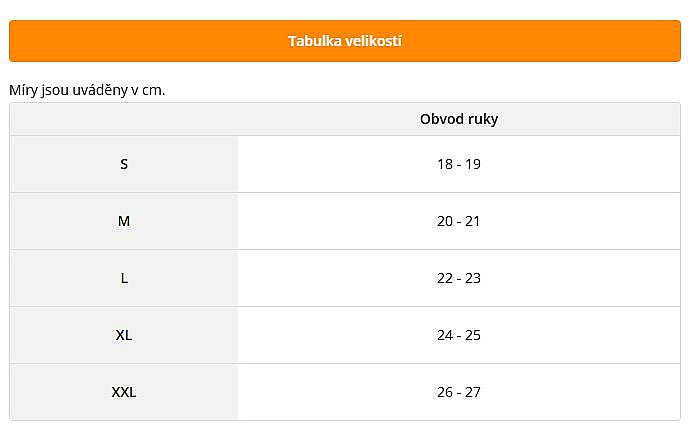The height and width of the screenshot is (430, 692).
Task: Click the number 21 in M row
Action: pos(473,221)
